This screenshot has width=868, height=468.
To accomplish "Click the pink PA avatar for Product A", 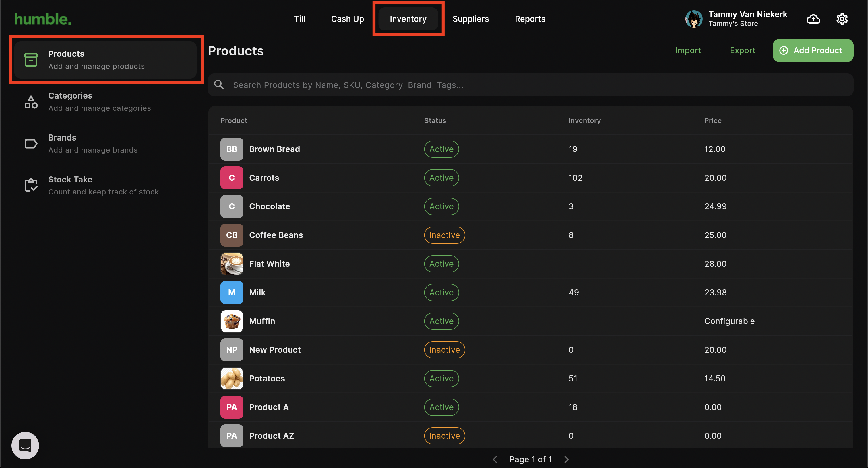I will (231, 407).
